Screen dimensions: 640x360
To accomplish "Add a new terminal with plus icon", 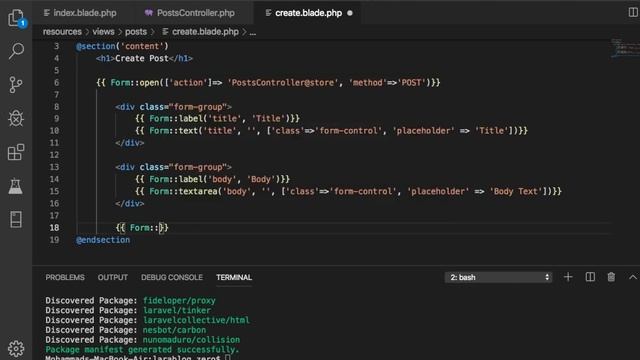I will (568, 277).
